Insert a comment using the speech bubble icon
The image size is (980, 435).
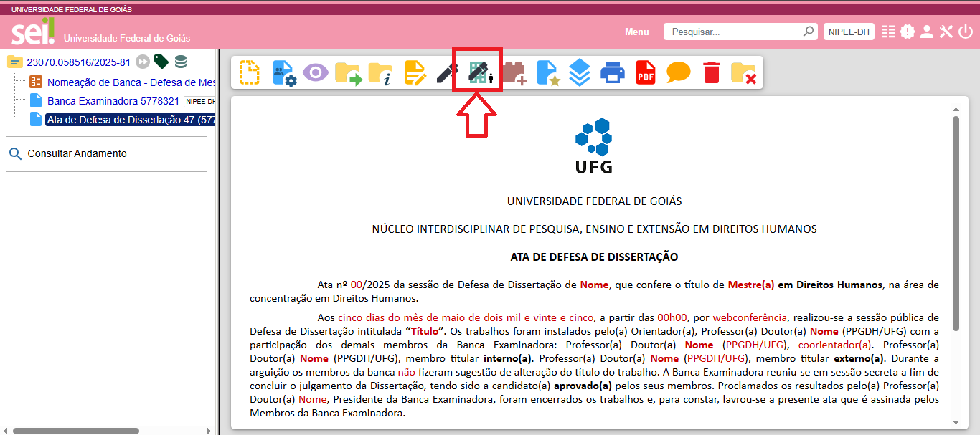(677, 71)
